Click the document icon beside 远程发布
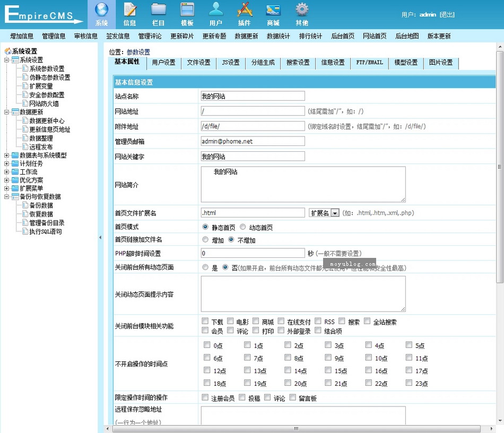Image resolution: width=504 pixels, height=433 pixels. (25, 146)
